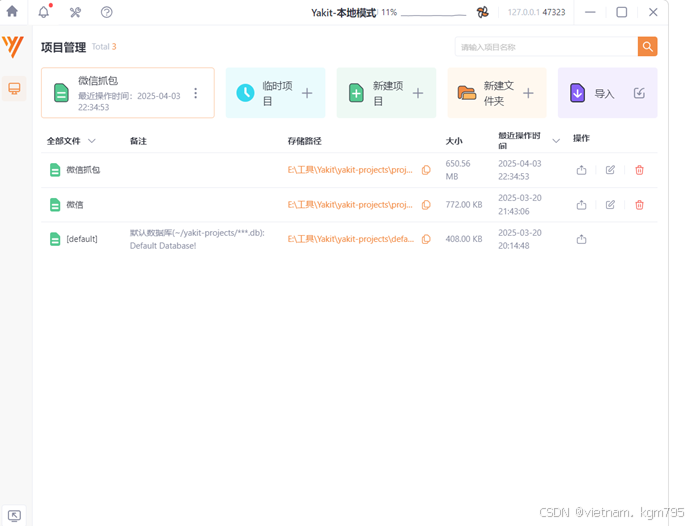This screenshot has height=526, width=693.
Task: Click plus icon on 新建项目 card
Action: (418, 93)
